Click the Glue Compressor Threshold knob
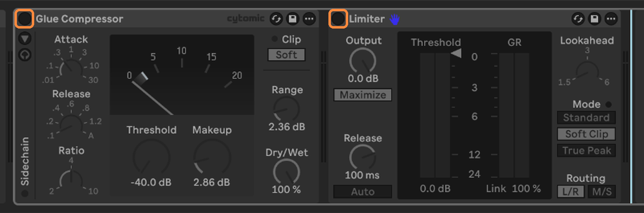The width and height of the screenshot is (644, 213). (151, 158)
